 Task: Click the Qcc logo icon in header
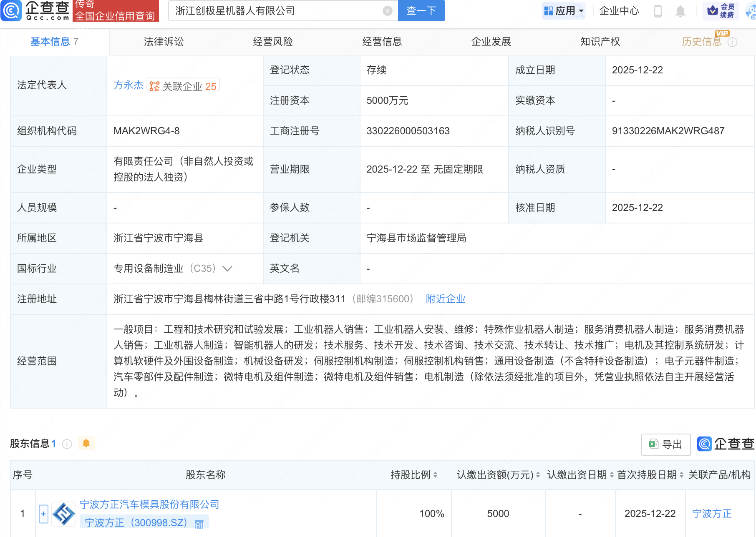coord(11,10)
